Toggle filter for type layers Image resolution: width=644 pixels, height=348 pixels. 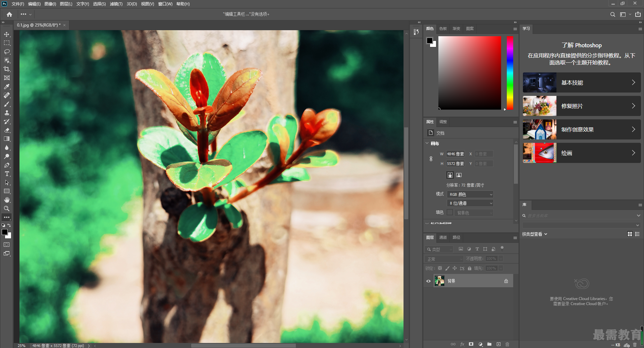[477, 249]
